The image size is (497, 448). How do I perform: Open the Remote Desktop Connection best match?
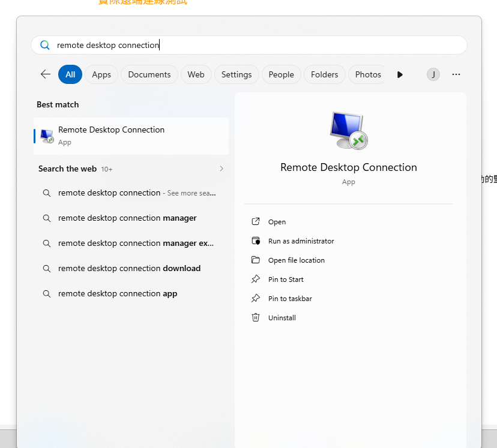point(131,136)
